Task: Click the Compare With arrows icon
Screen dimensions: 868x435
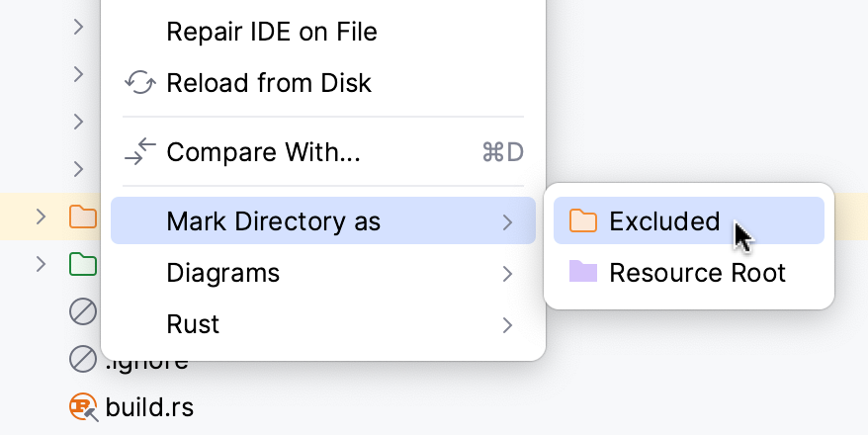Action: tap(141, 152)
